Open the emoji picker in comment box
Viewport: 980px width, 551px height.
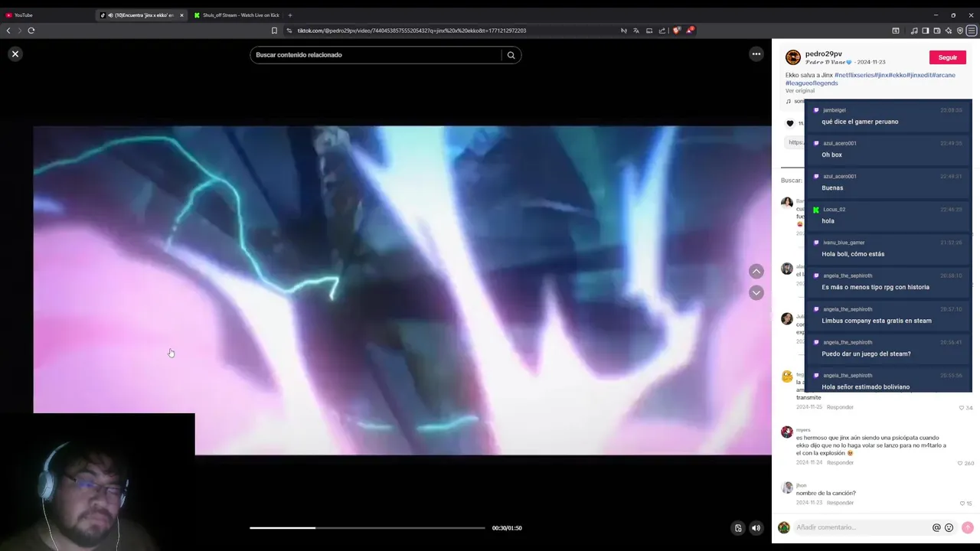coord(949,527)
